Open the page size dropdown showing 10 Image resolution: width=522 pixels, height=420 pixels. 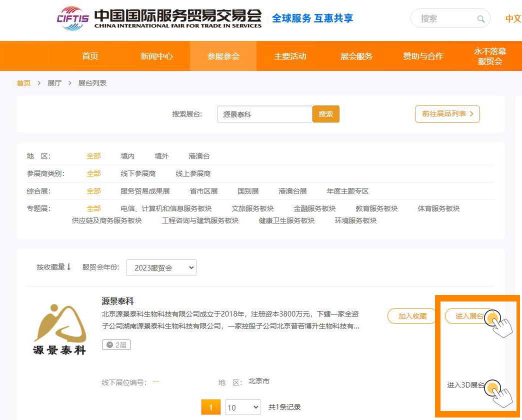click(x=242, y=407)
